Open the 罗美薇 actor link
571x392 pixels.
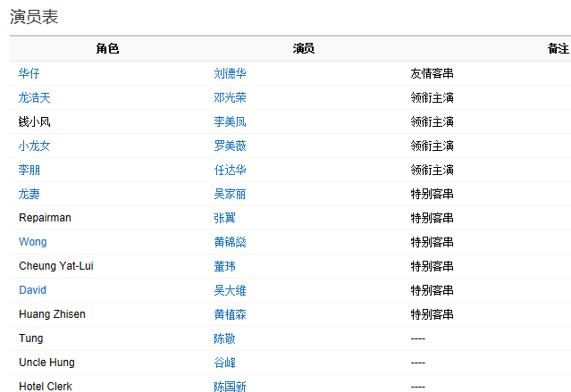[230, 146]
